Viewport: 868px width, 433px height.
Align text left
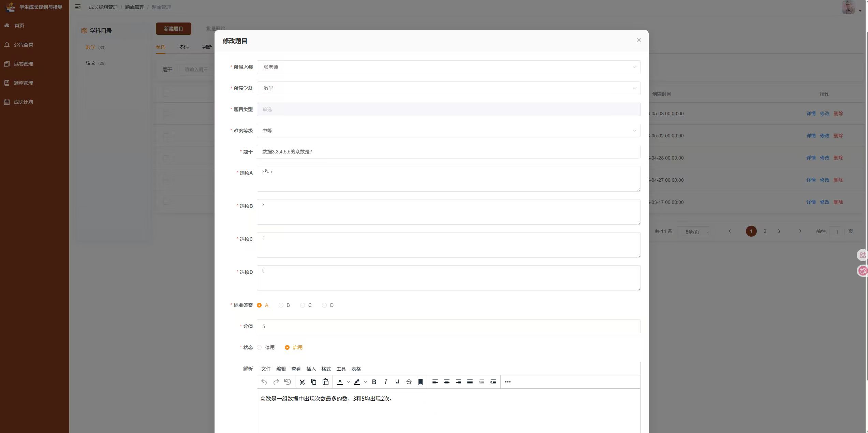[435, 382]
